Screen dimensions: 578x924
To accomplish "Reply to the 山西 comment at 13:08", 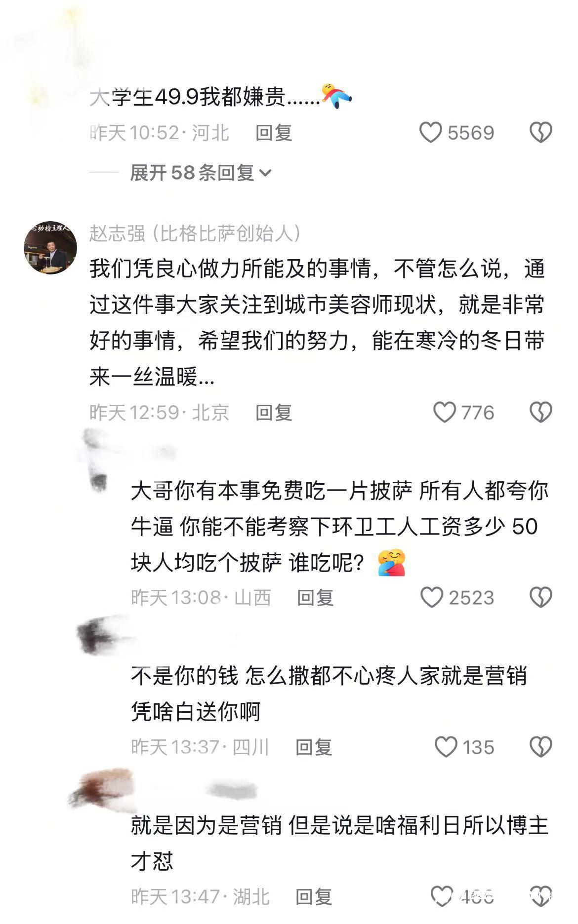I will [315, 598].
